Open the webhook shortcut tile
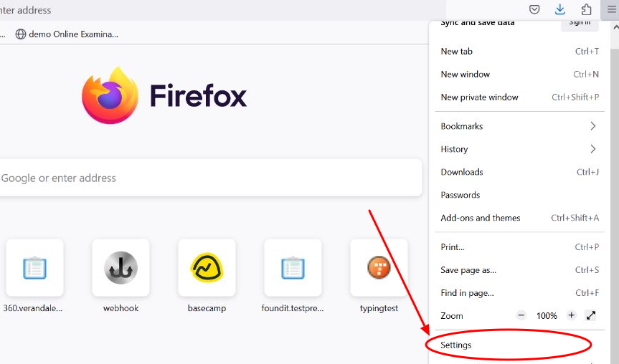619x364 pixels. [x=121, y=267]
